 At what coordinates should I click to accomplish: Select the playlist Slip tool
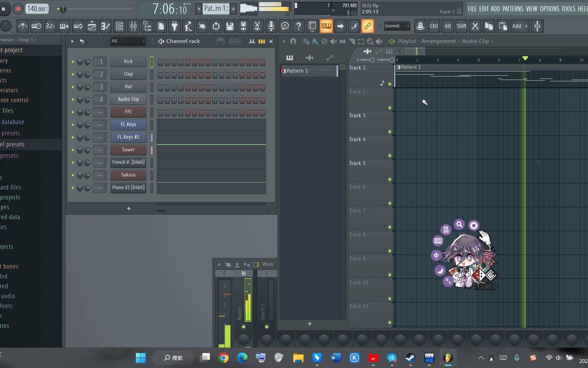(343, 41)
